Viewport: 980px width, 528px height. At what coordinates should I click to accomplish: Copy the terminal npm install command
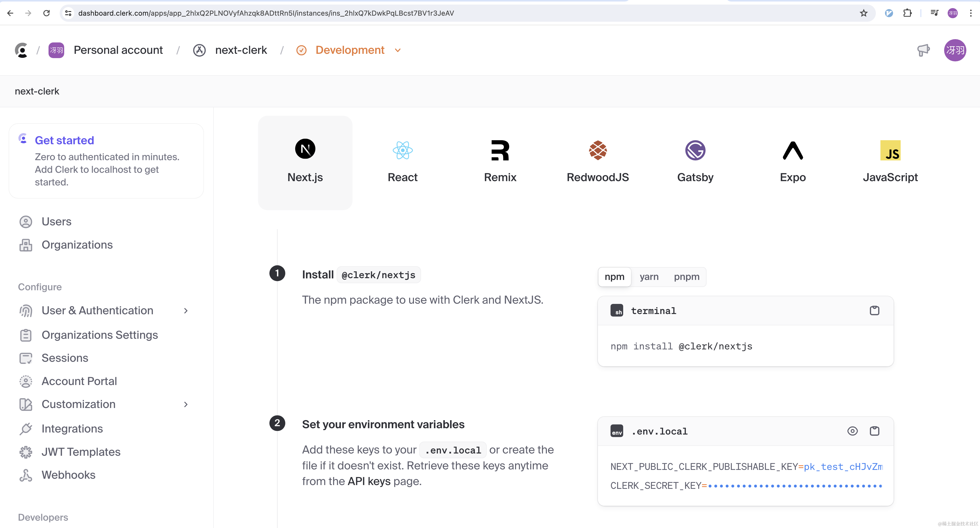pyautogui.click(x=874, y=310)
